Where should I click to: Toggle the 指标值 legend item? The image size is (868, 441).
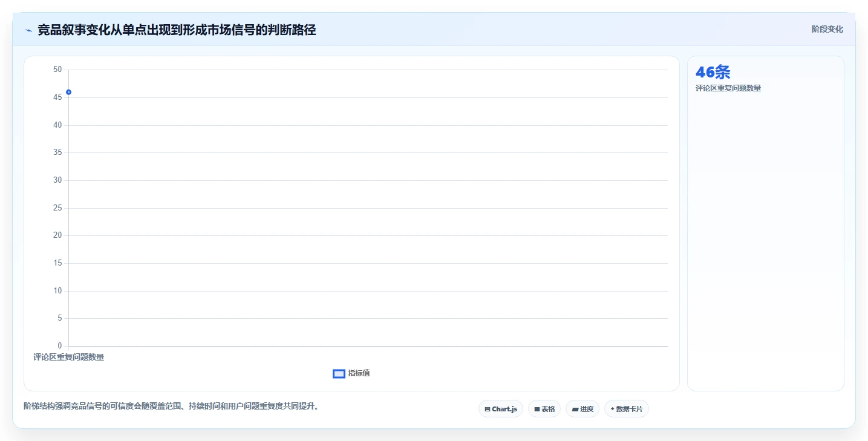pyautogui.click(x=351, y=373)
